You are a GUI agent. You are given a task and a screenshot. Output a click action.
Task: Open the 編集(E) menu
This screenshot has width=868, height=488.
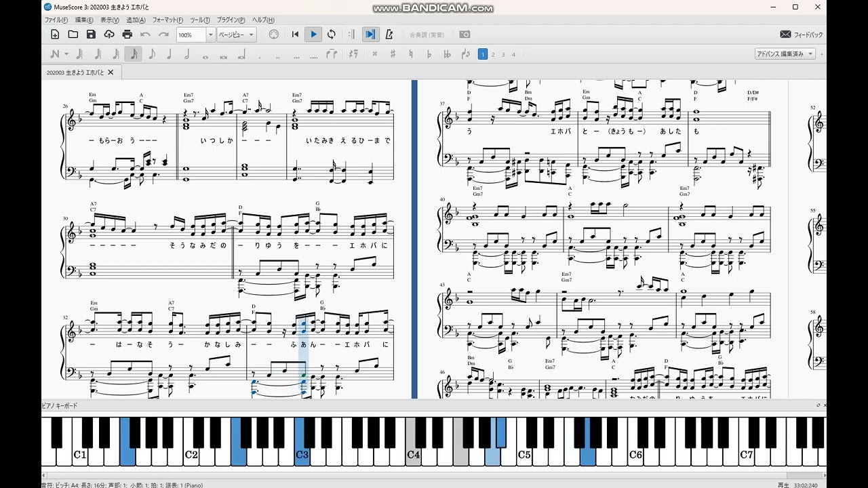click(84, 20)
